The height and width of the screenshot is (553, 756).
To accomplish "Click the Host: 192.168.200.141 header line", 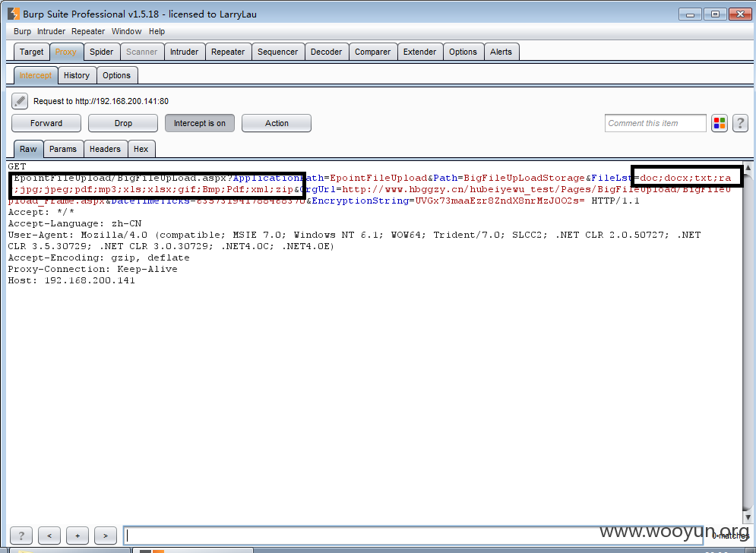I will click(x=71, y=280).
